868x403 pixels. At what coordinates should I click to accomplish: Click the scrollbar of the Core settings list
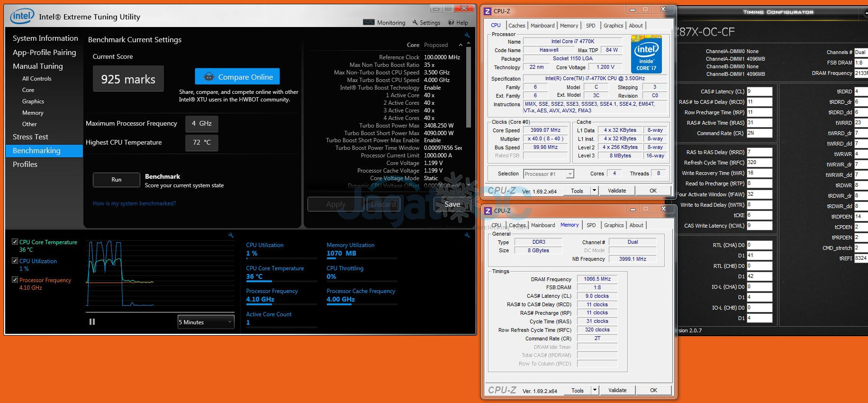pos(469,88)
